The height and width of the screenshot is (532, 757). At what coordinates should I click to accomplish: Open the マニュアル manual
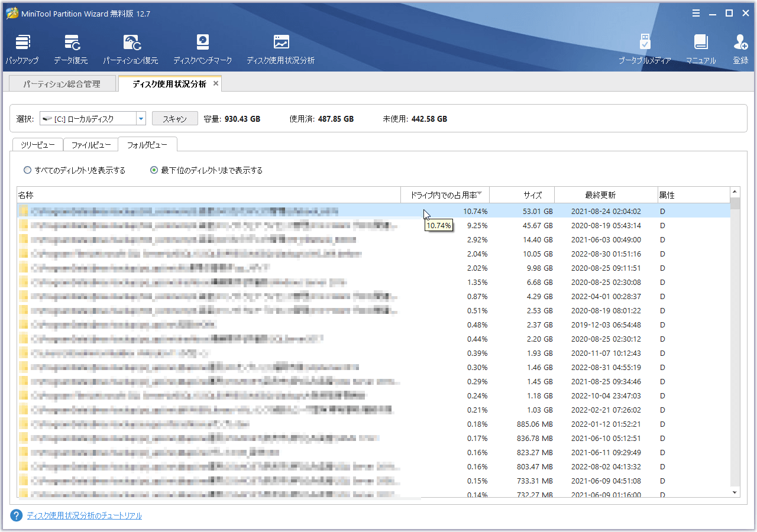coord(701,48)
